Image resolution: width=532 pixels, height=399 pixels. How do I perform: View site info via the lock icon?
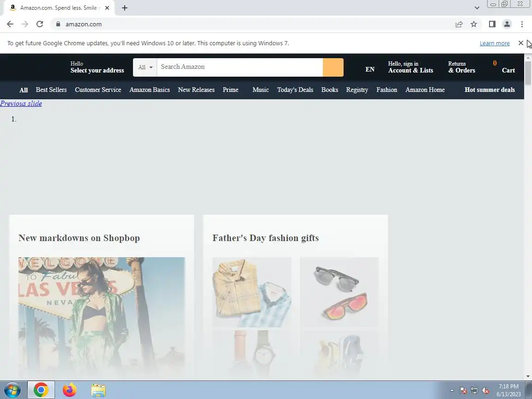58,24
